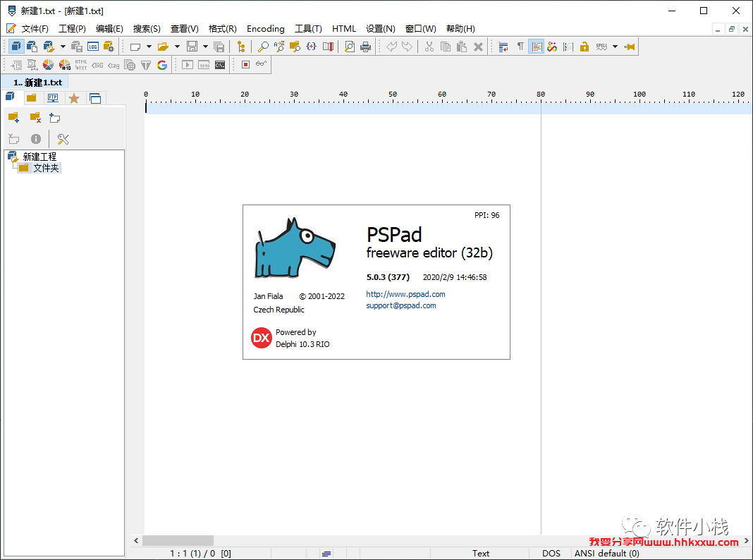Click the LOG window toolbar icon
This screenshot has height=560, width=753.
92,47
